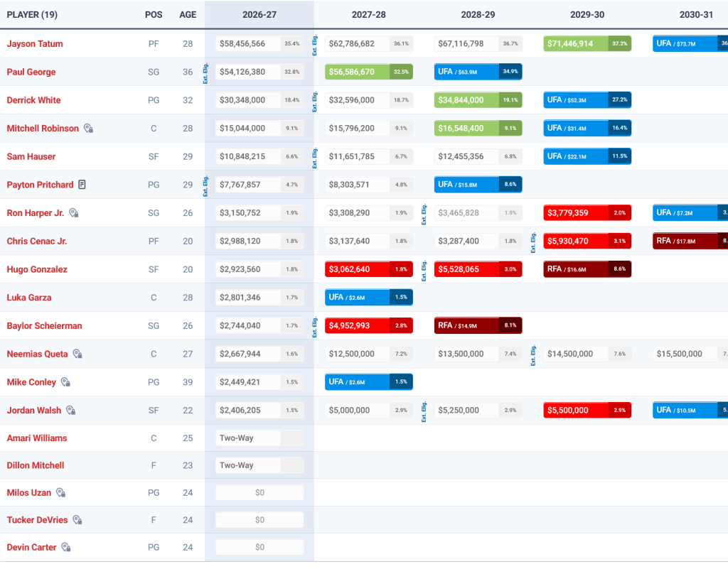The height and width of the screenshot is (569, 728).
Task: Click Hugo Gonzalez's red $3,062,640 option cell
Action: click(x=369, y=269)
